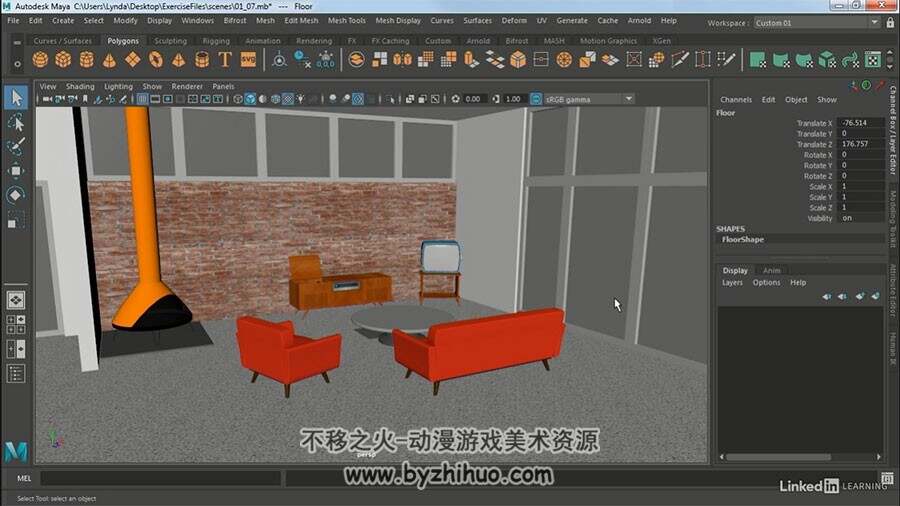900x506 pixels.
Task: Toggle resolution gate display
Action: click(x=168, y=99)
